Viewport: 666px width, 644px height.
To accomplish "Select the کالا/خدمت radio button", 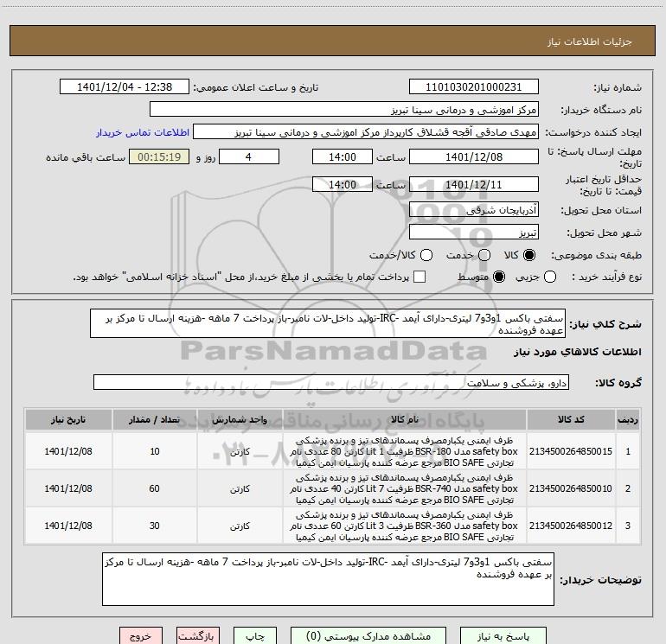I will point(426,255).
